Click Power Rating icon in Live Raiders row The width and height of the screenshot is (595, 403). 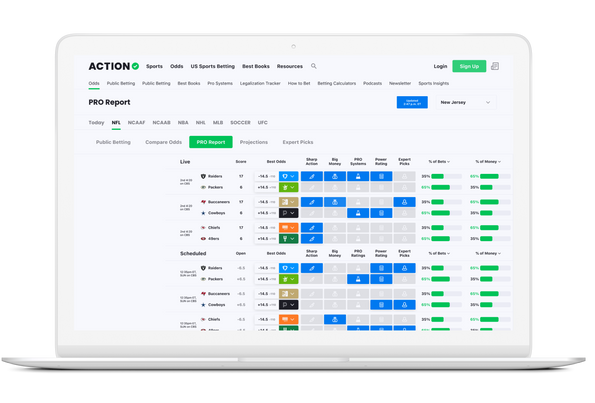pos(381,176)
